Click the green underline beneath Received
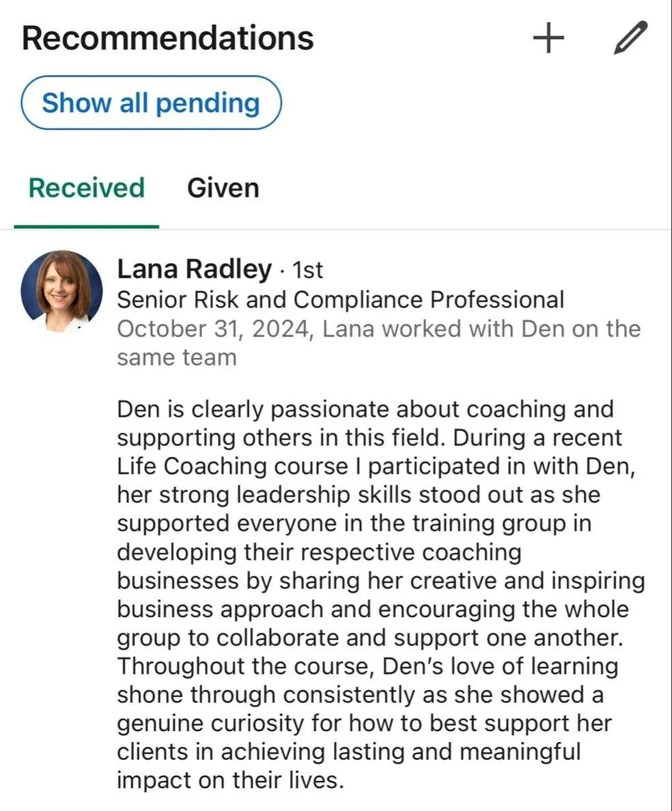The width and height of the screenshot is (672, 811). coord(86,227)
